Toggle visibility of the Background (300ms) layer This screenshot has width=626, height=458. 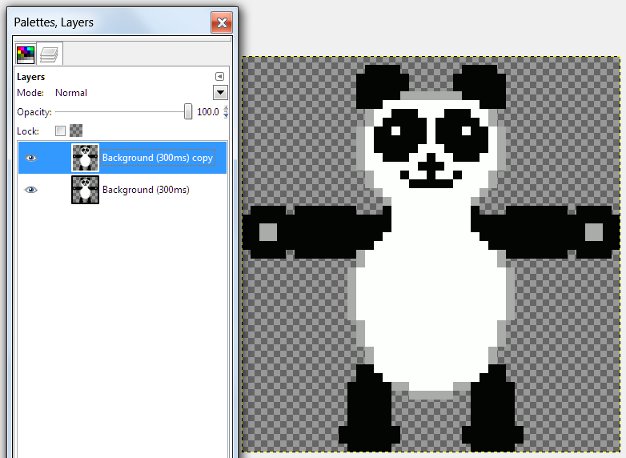tap(31, 190)
